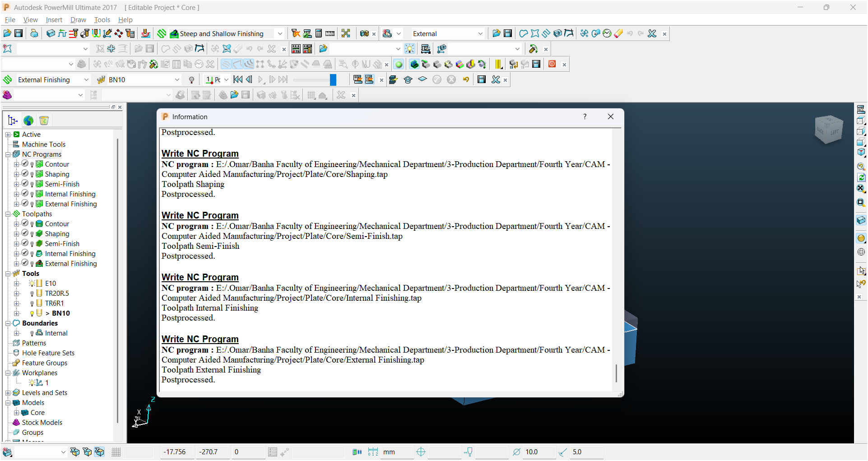868x461 pixels.
Task: Open the calculator icon in main toolbar
Action: (x=319, y=33)
